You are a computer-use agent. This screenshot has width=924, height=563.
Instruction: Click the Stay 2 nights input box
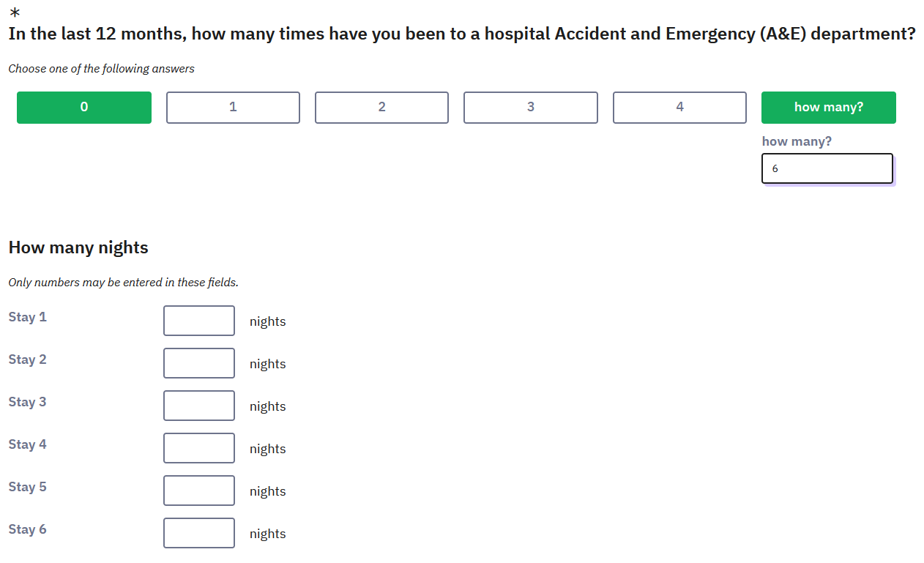(199, 363)
